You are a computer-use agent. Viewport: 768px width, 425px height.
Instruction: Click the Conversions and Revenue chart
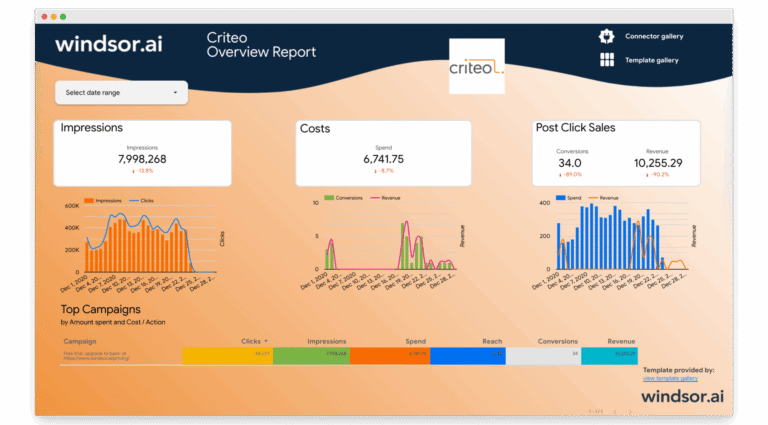pos(382,242)
